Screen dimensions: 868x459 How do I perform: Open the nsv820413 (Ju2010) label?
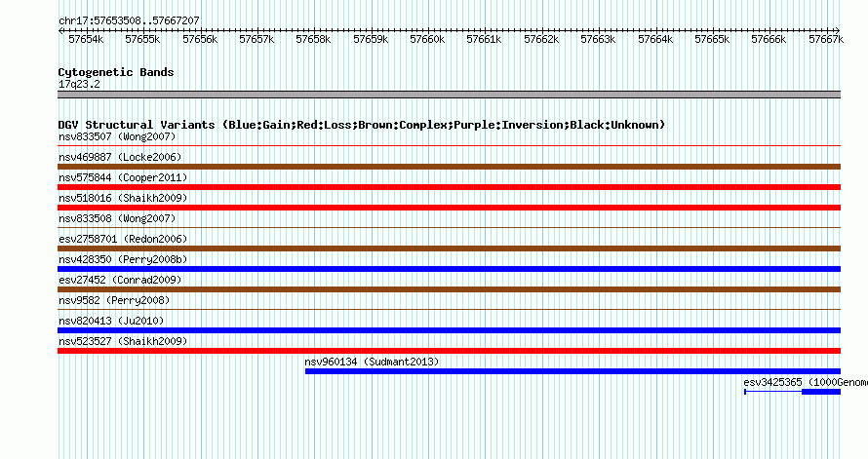click(x=111, y=321)
